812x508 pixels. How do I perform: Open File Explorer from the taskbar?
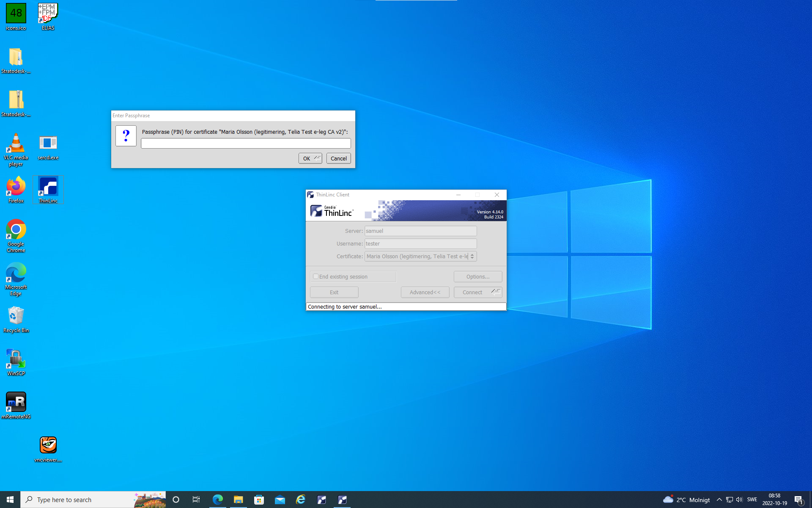pyautogui.click(x=239, y=500)
